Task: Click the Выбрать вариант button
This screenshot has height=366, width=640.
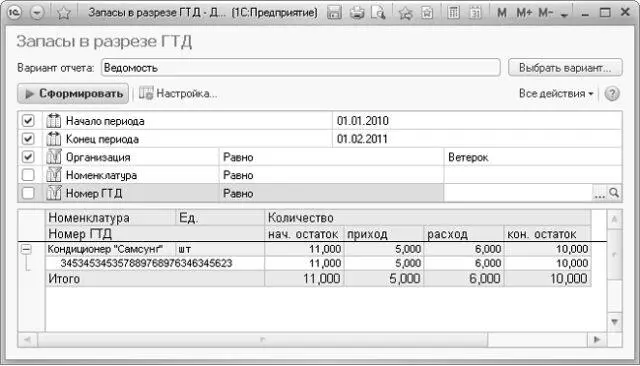Action: 565,68
